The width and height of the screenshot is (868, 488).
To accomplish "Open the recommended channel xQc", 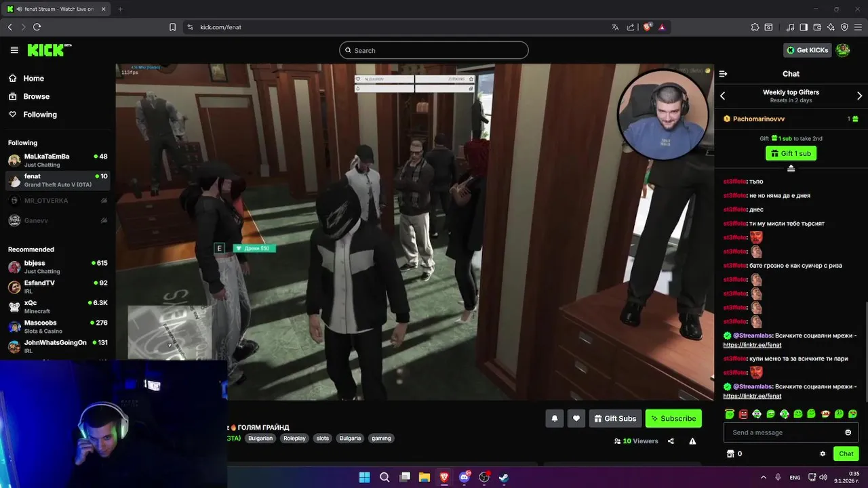I will pyautogui.click(x=58, y=306).
